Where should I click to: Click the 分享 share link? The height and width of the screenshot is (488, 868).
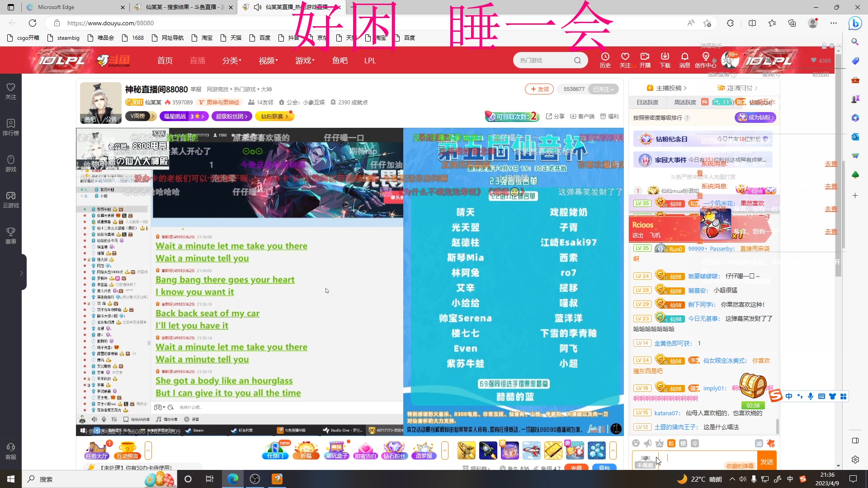point(555,116)
